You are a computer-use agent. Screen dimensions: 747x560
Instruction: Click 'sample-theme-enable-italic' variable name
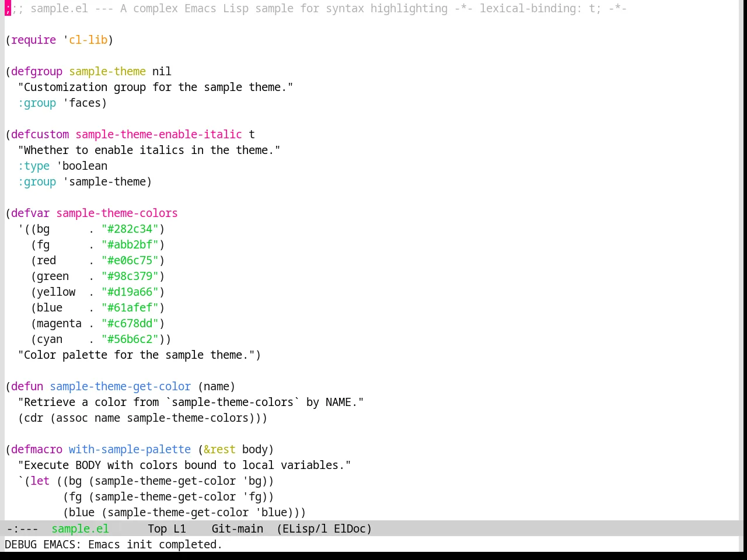(x=159, y=134)
